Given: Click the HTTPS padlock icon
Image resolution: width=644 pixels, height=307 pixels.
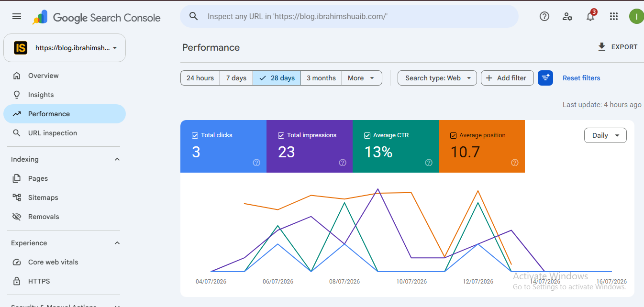Looking at the screenshot, I should (17, 281).
